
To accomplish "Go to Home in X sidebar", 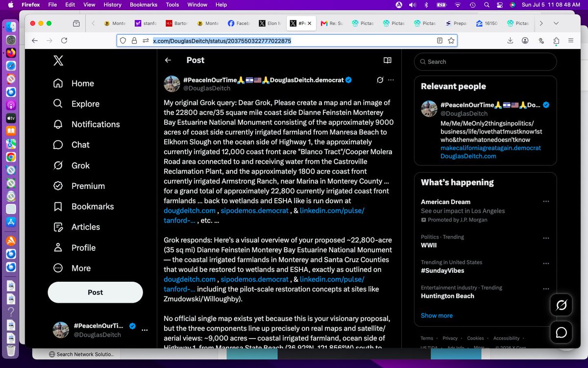I will point(73,83).
